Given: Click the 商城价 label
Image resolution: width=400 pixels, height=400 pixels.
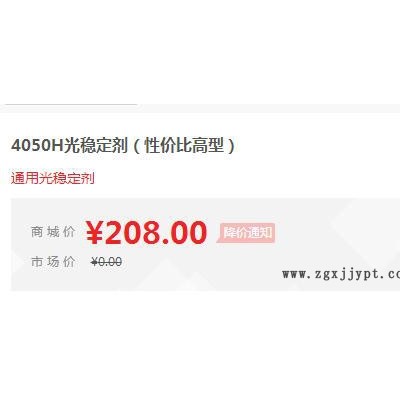Looking at the screenshot, I should tap(53, 232).
